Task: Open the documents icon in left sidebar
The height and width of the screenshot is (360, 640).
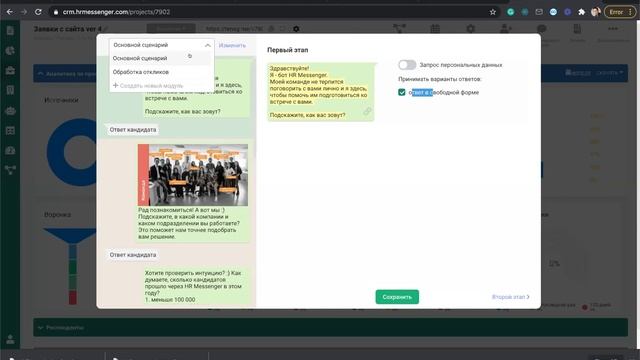Action: pos(10,31)
